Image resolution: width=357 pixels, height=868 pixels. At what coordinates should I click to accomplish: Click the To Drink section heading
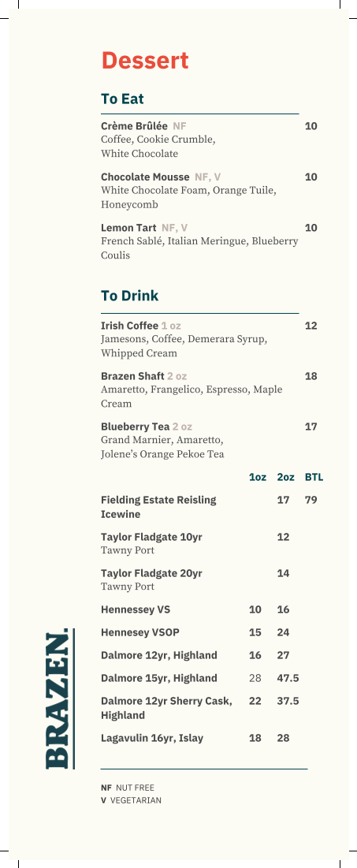[x=129, y=296]
